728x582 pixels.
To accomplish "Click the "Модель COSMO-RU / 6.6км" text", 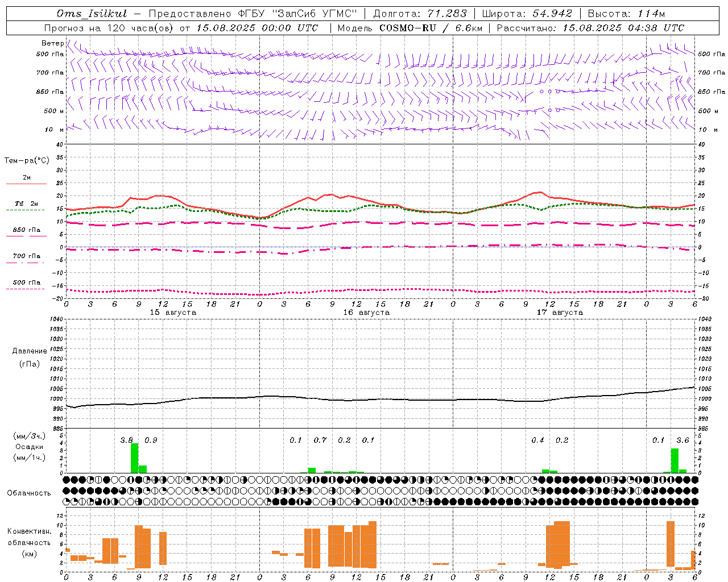I will 409,28.
